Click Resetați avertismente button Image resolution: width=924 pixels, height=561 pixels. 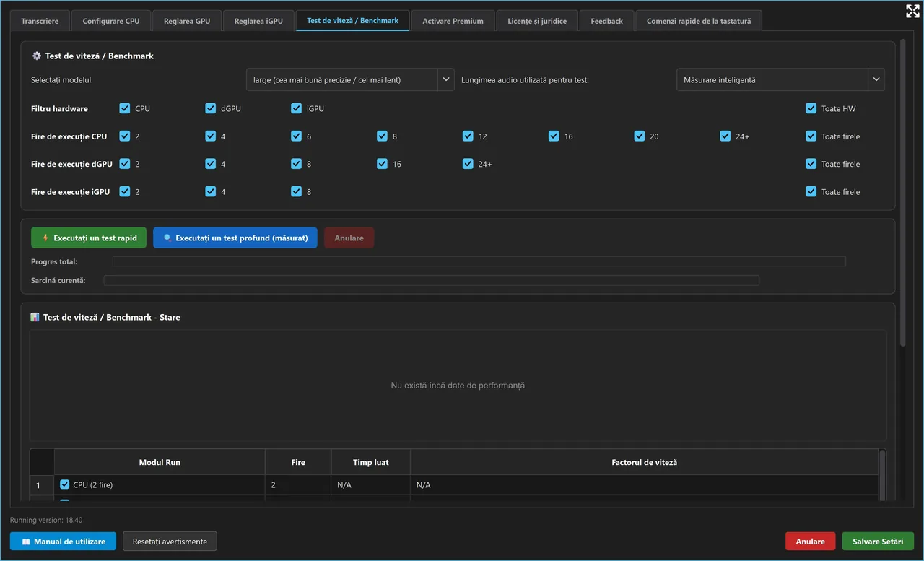(170, 542)
